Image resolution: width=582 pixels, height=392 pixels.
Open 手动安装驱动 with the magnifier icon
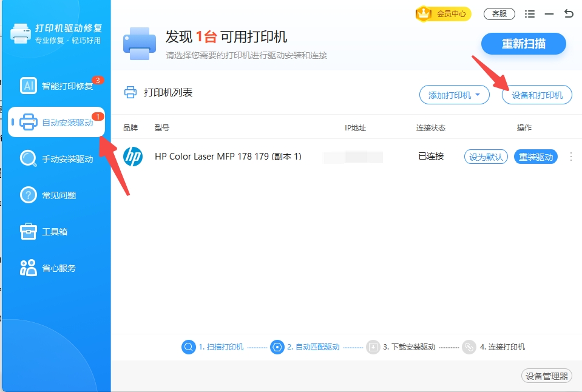[x=28, y=158]
